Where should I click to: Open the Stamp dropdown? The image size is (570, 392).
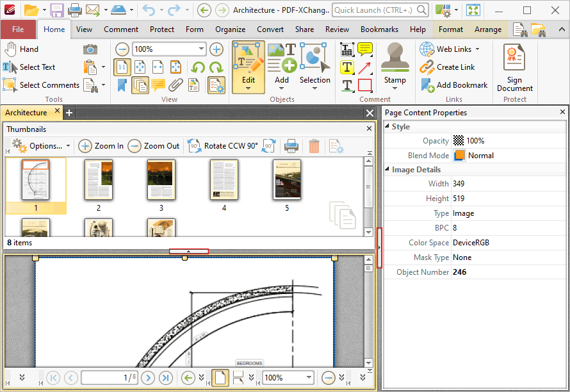pos(395,88)
